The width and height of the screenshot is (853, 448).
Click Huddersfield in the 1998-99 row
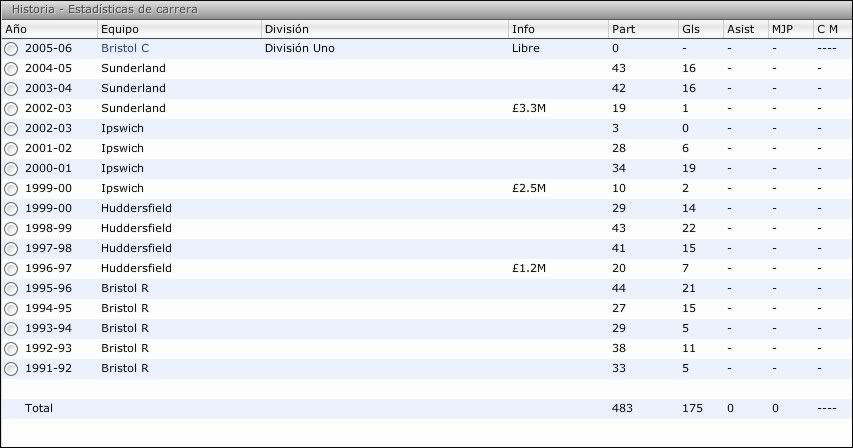(136, 228)
